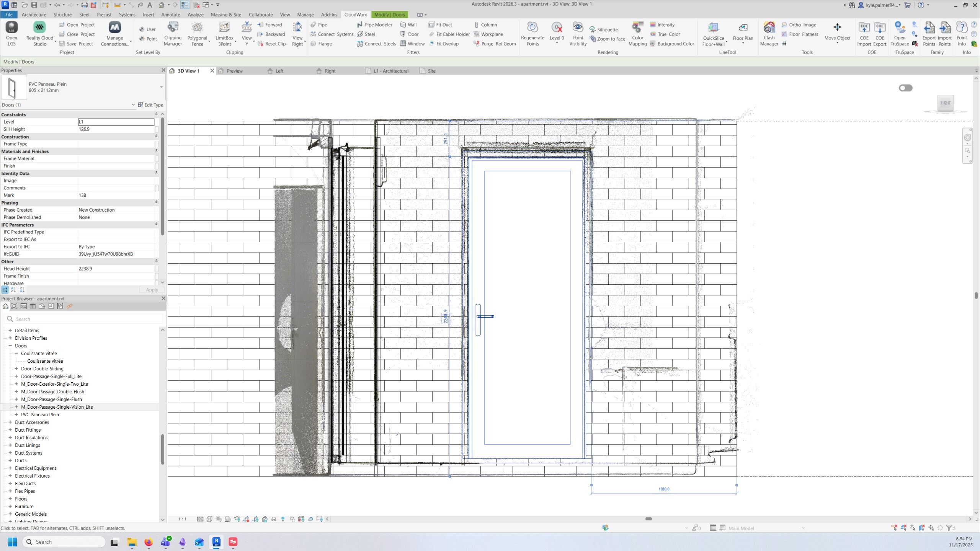Open Color Mapping in Rendering panel
Screen dimensions: 980x551
coord(637,34)
